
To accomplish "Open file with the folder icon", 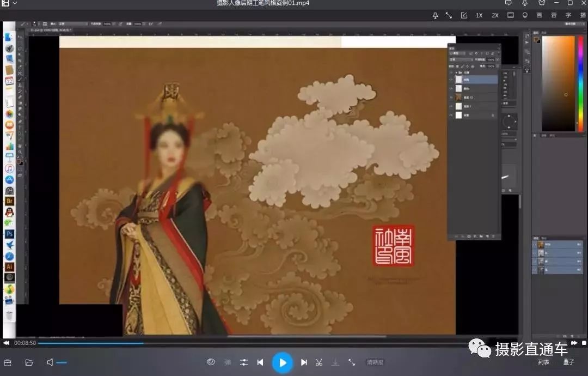I will click(x=29, y=362).
